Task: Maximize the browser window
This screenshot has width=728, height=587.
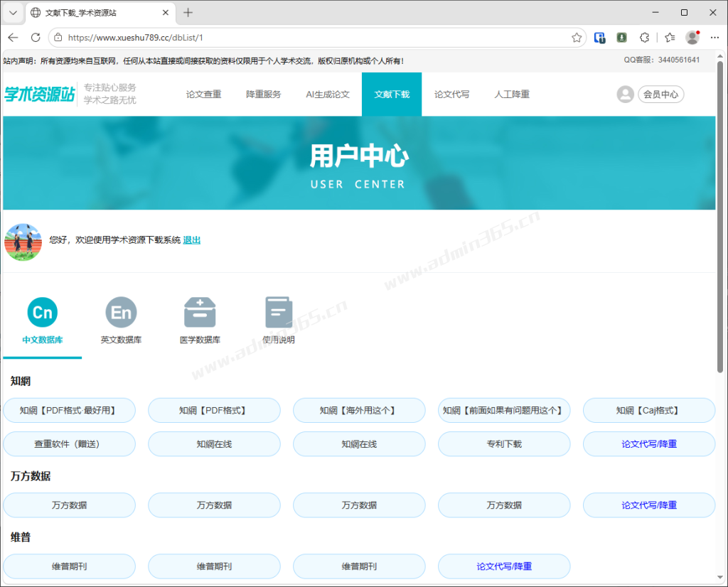Action: point(684,13)
